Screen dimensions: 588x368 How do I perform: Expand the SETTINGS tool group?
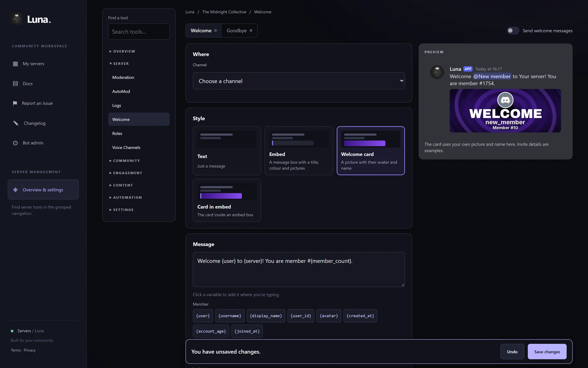tap(122, 210)
